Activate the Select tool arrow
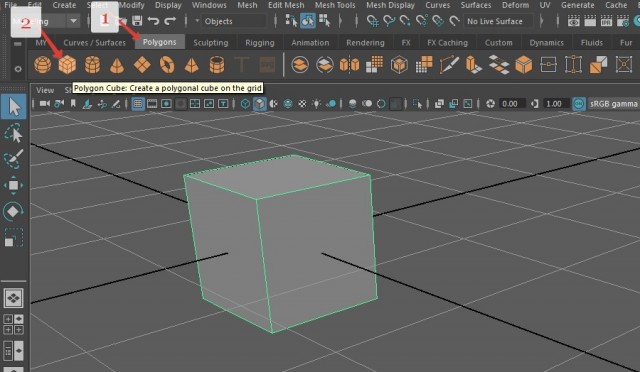Image resolution: width=640 pixels, height=372 pixels. [14, 107]
